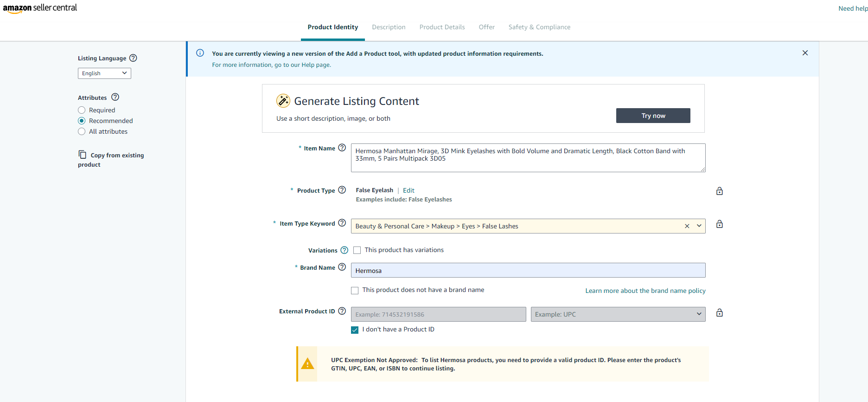
Task: Switch to the Description tab
Action: coord(389,27)
